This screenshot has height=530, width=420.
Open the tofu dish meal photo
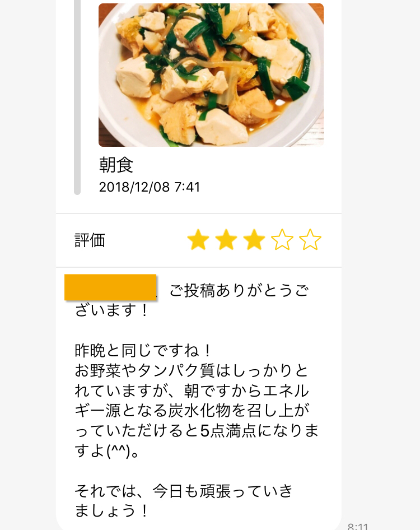[x=211, y=75]
